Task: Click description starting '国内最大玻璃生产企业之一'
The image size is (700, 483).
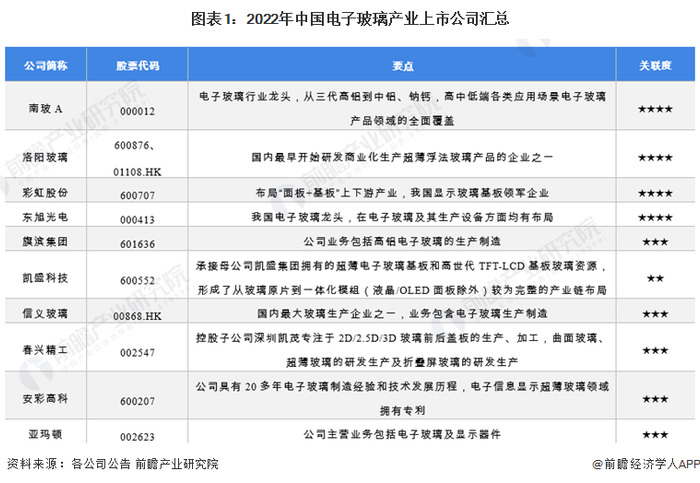Action: tap(402, 313)
